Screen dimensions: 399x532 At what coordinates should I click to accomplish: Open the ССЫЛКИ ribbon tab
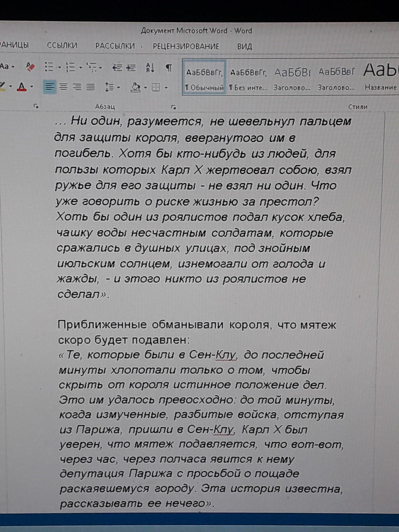click(62, 46)
